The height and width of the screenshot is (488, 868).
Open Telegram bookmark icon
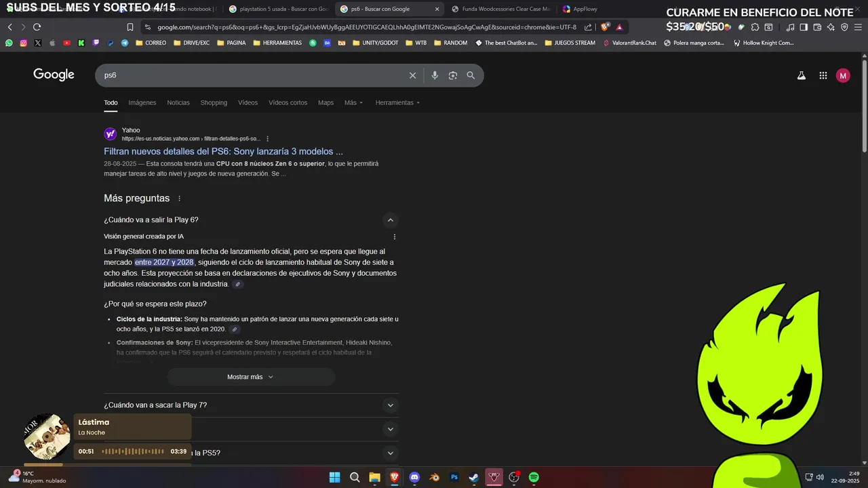tap(125, 43)
